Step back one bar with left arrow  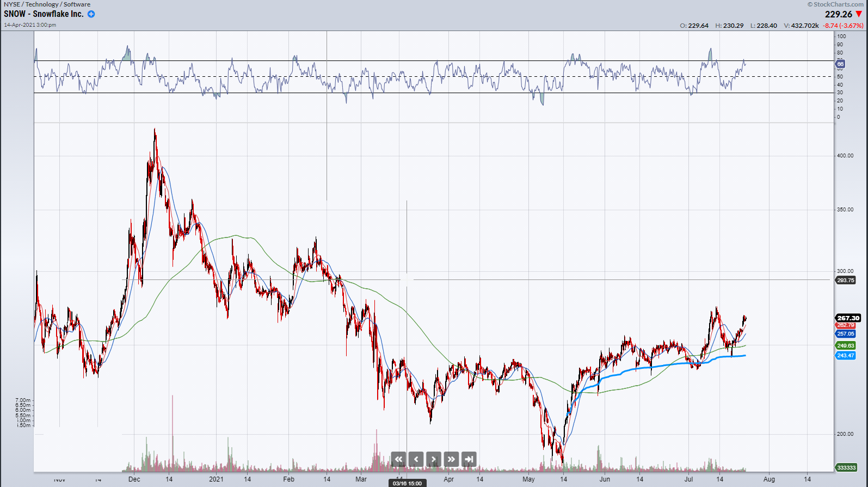click(416, 459)
